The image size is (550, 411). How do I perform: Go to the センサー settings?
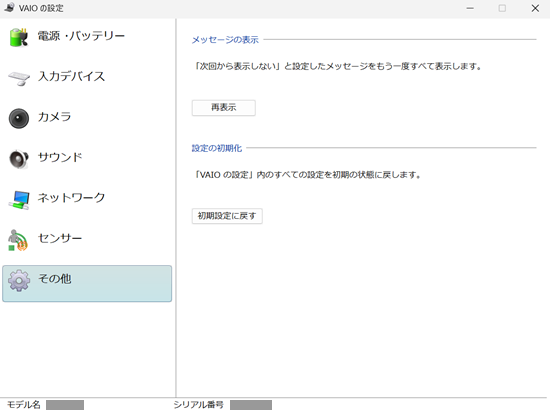tap(87, 240)
